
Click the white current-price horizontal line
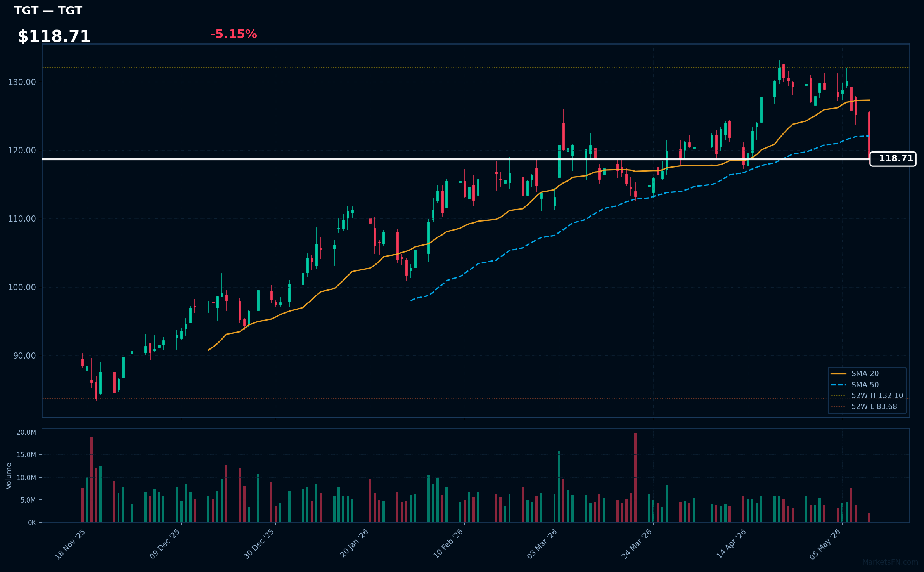456,159
